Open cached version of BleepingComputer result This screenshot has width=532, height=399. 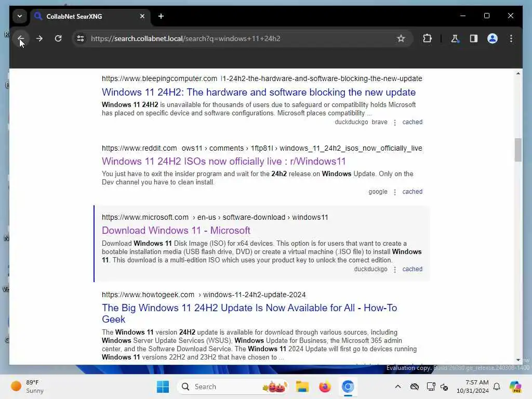[x=412, y=122]
